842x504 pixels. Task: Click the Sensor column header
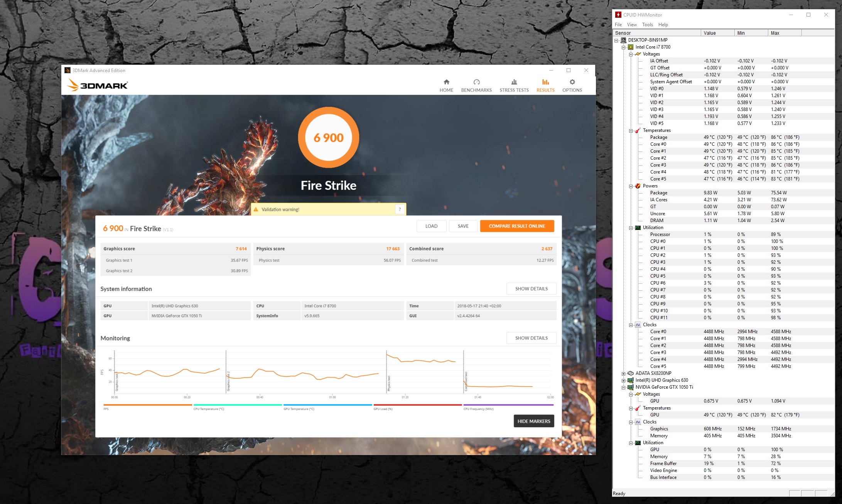click(656, 33)
